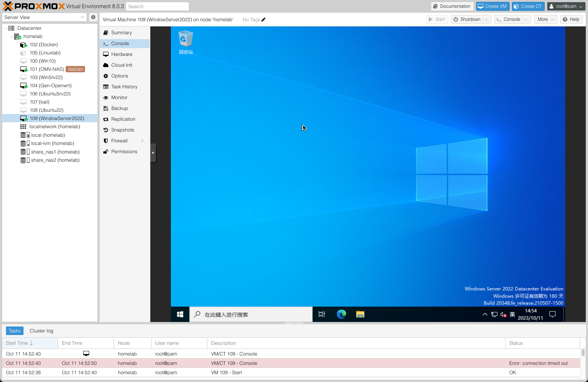Click the Documentation button
Viewport: 588px width, 382px height.
pos(452,6)
